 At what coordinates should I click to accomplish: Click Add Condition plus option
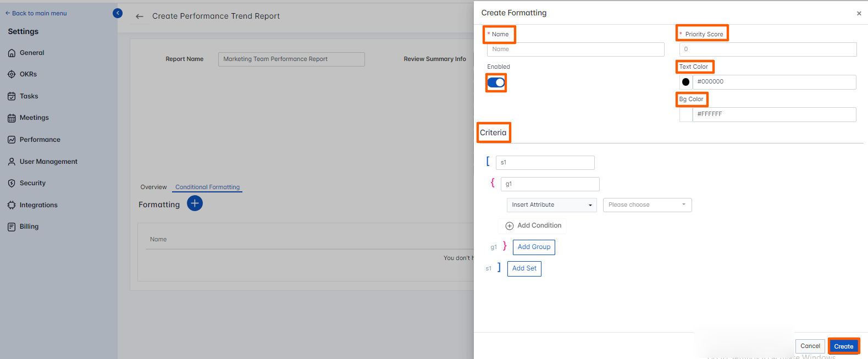pyautogui.click(x=533, y=226)
